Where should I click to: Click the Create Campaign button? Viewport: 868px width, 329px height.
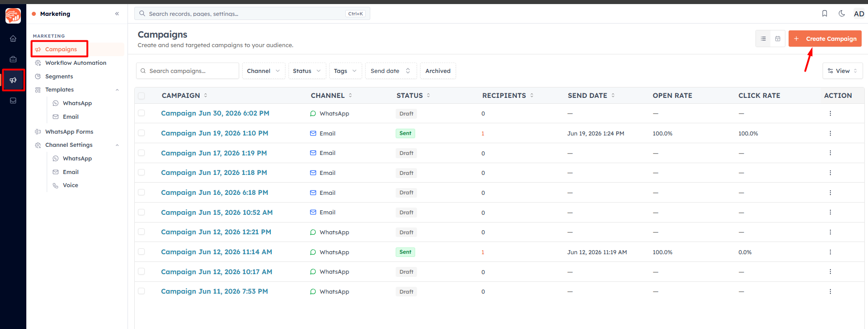pyautogui.click(x=825, y=39)
